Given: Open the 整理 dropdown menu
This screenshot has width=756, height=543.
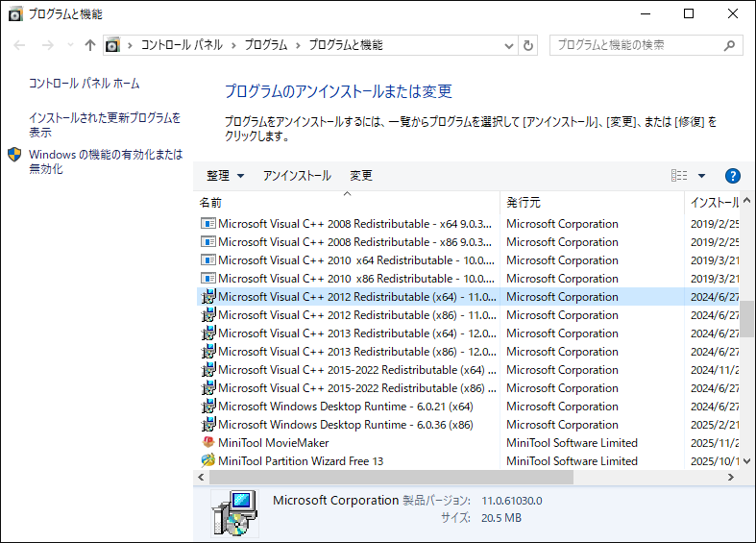Looking at the screenshot, I should pyautogui.click(x=225, y=176).
